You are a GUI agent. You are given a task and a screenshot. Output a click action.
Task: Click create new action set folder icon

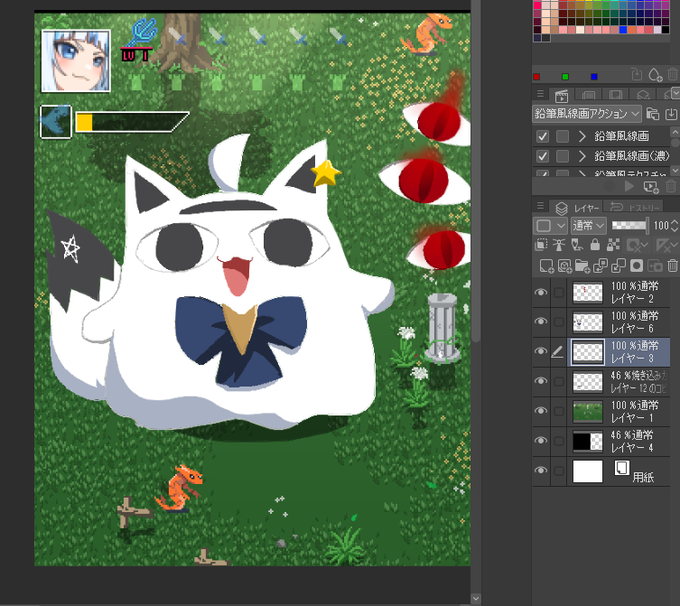point(652,114)
